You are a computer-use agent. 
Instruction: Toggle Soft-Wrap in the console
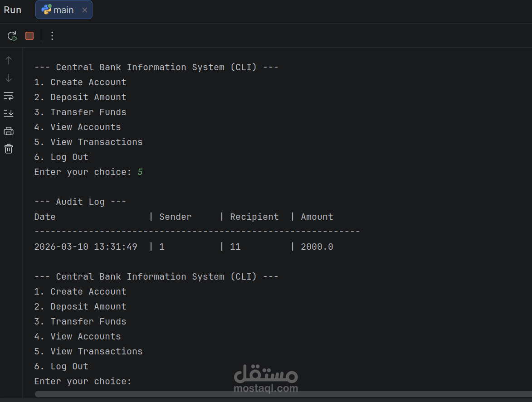(9, 96)
